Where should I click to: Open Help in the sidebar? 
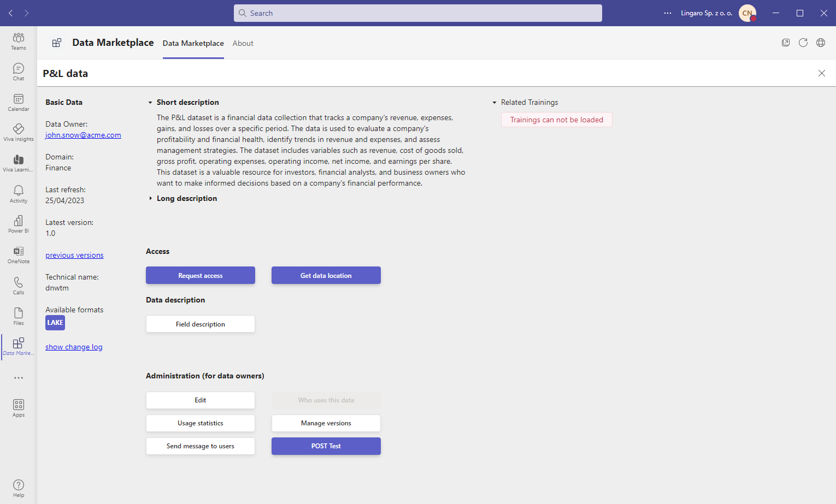click(x=19, y=489)
